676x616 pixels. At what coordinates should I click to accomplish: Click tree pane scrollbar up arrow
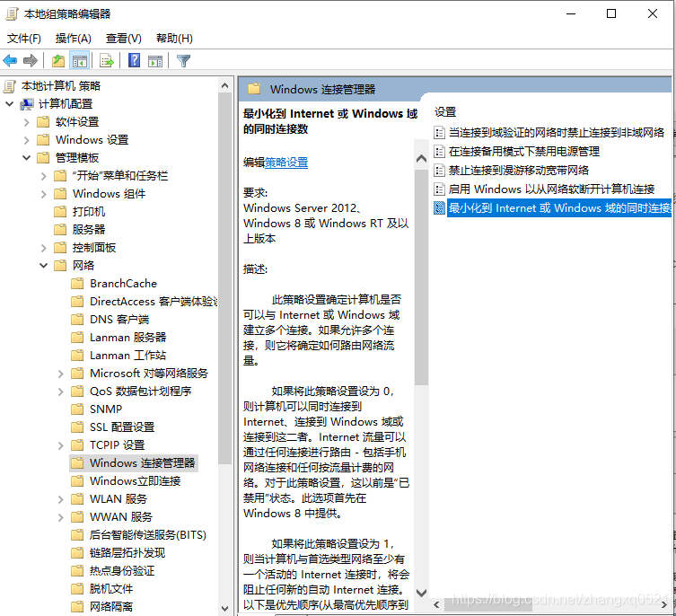224,85
